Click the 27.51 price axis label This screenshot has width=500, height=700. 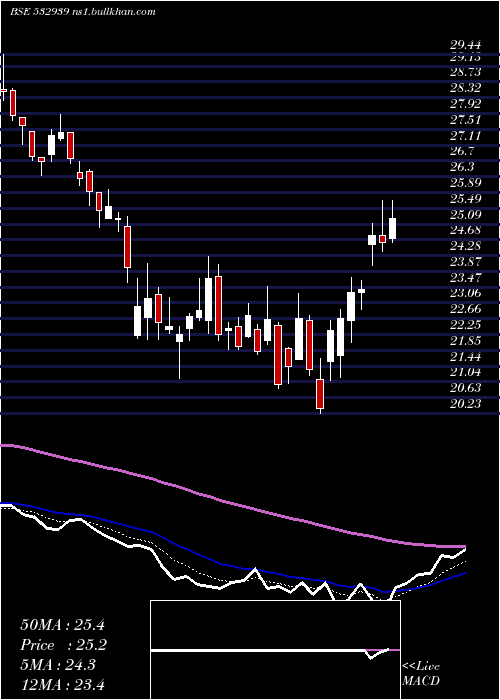click(466, 120)
